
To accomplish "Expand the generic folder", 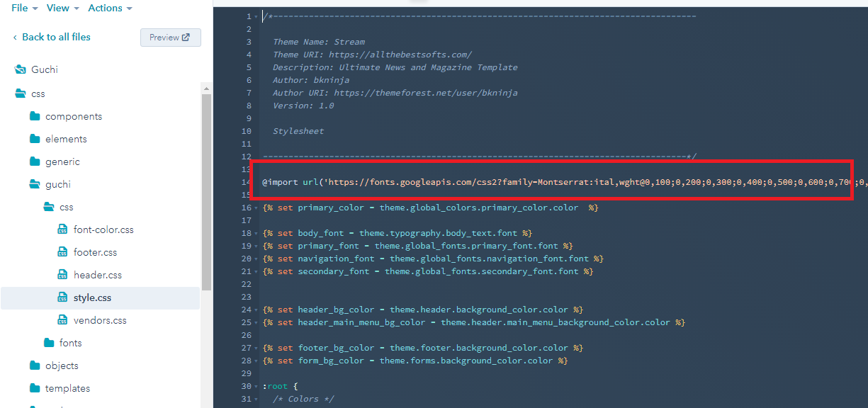I will coord(62,161).
